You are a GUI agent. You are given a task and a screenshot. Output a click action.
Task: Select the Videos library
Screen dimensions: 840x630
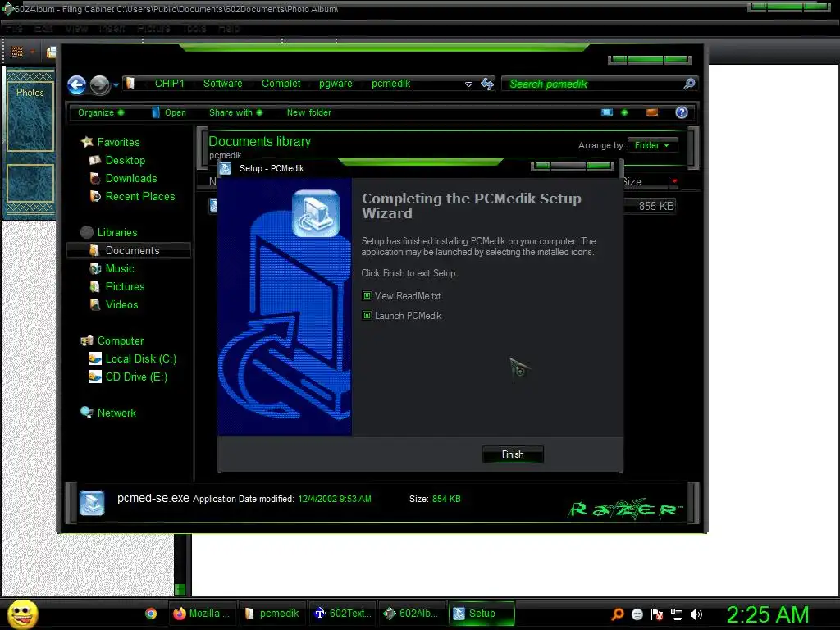(121, 305)
